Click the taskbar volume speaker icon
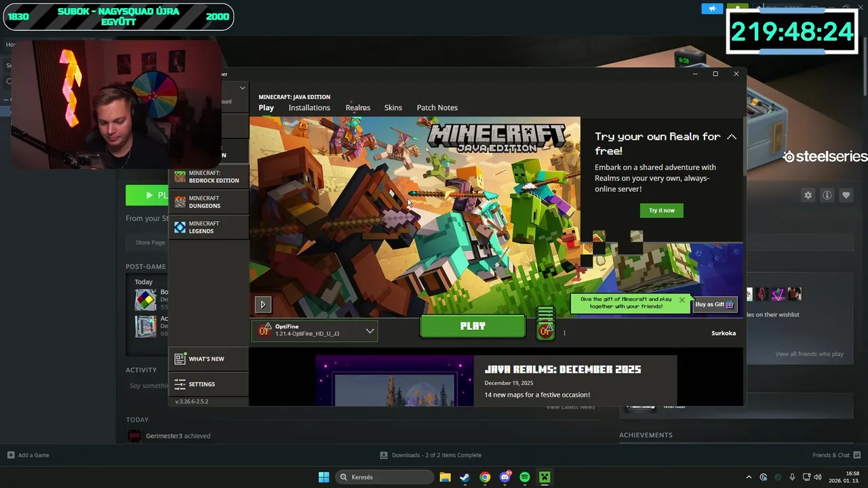Screen dimensions: 868x488 tap(818, 477)
